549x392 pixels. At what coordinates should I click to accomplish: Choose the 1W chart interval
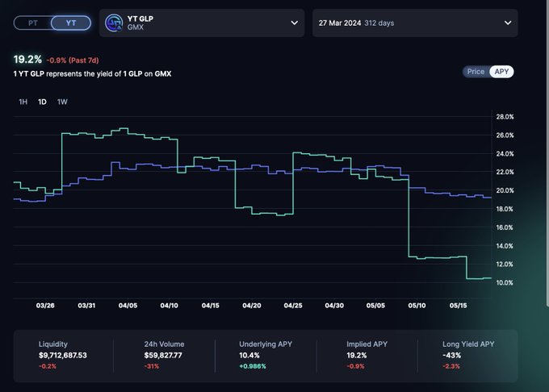62,102
